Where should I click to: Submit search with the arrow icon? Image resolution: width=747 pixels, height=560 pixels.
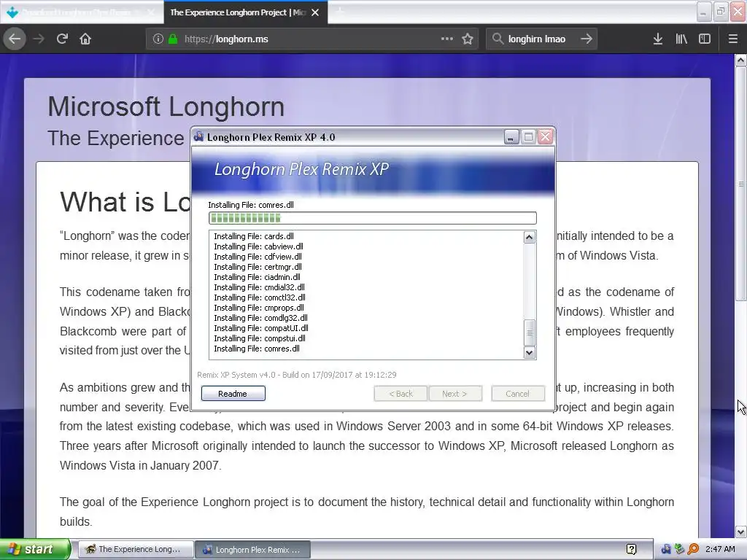587,39
